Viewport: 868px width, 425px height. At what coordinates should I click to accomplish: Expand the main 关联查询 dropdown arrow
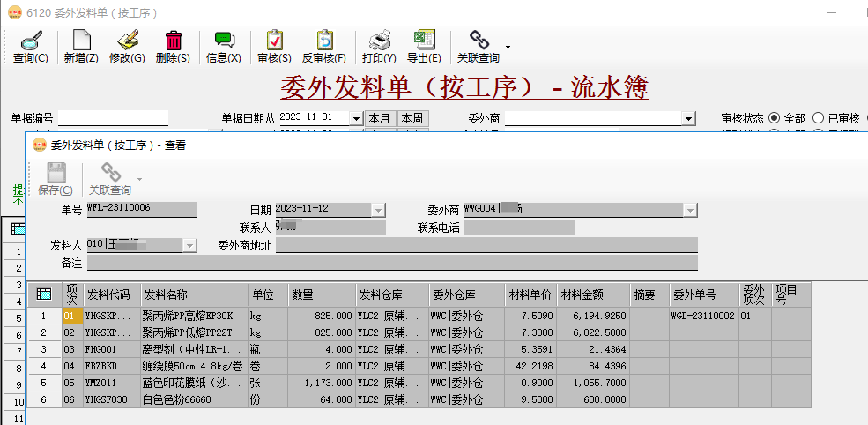tap(508, 47)
